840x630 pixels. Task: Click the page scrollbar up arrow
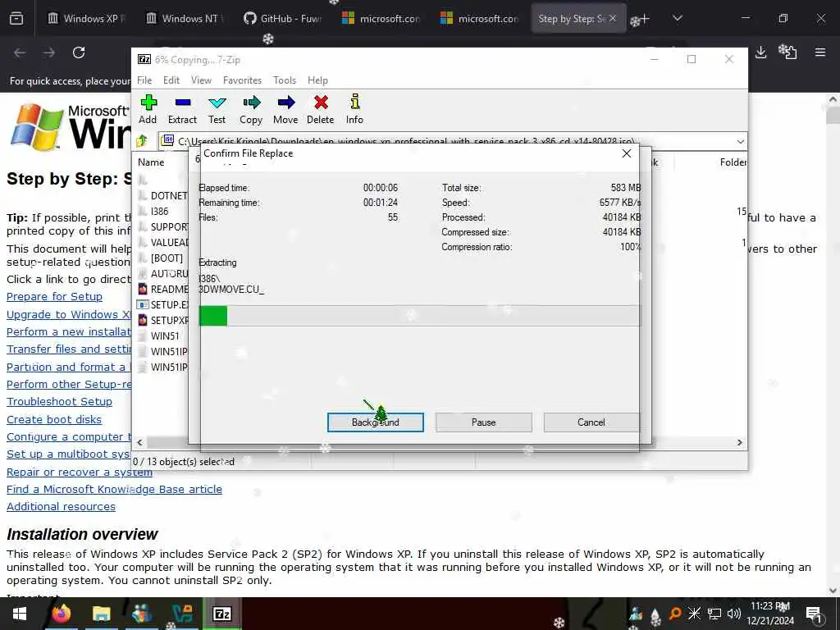(x=833, y=99)
